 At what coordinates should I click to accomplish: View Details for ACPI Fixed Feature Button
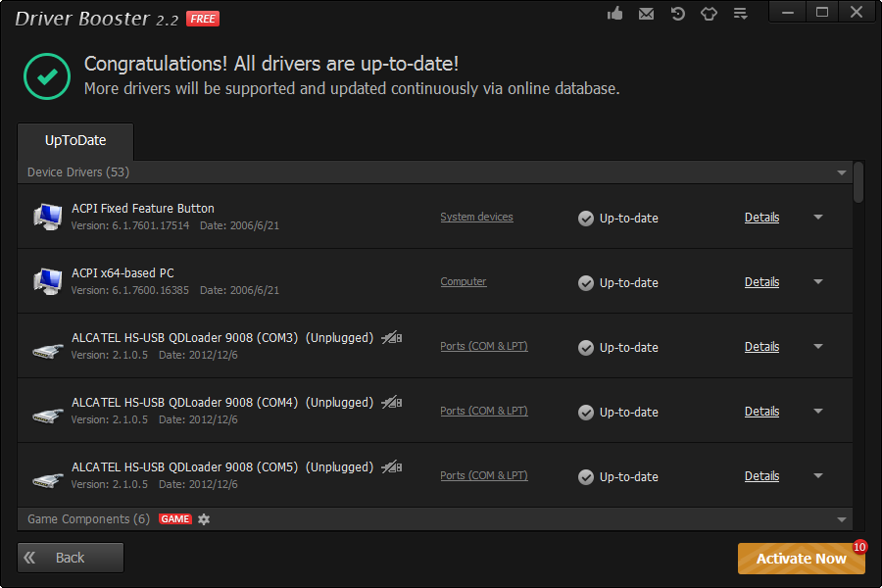(x=761, y=218)
